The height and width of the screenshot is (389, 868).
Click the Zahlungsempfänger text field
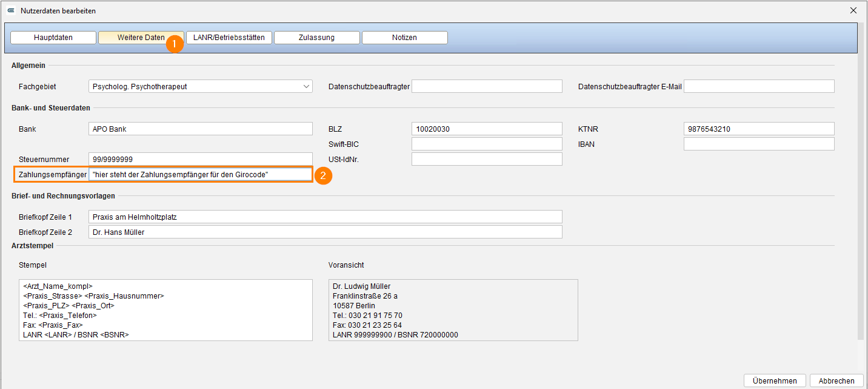(201, 174)
